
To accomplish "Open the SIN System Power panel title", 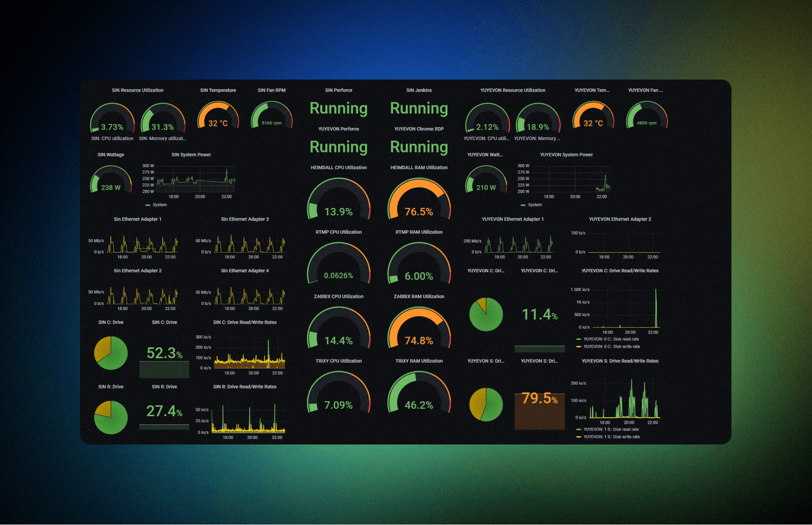I will pos(191,155).
